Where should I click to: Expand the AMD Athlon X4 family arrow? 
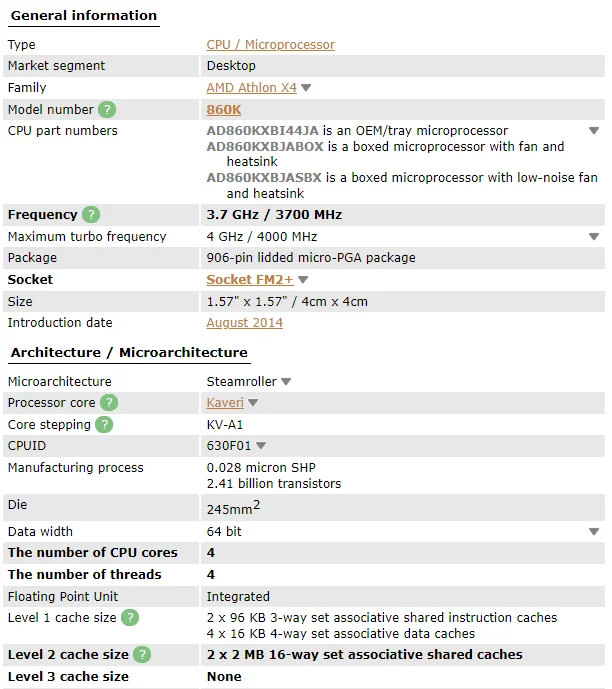point(306,88)
